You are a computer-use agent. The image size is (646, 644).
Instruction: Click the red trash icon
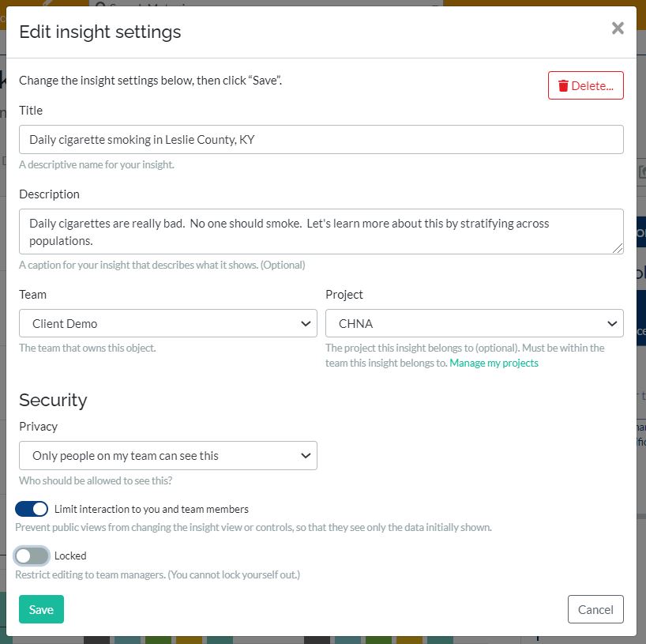tap(563, 86)
